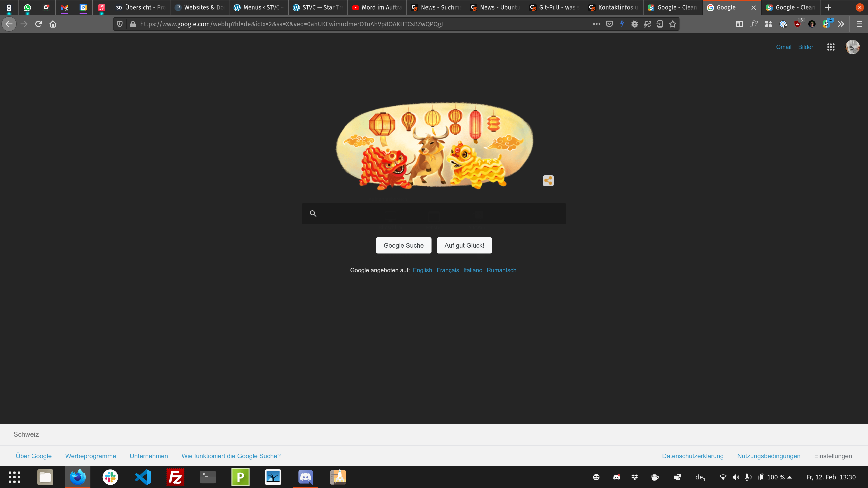Open the system volume icon

[736, 477]
